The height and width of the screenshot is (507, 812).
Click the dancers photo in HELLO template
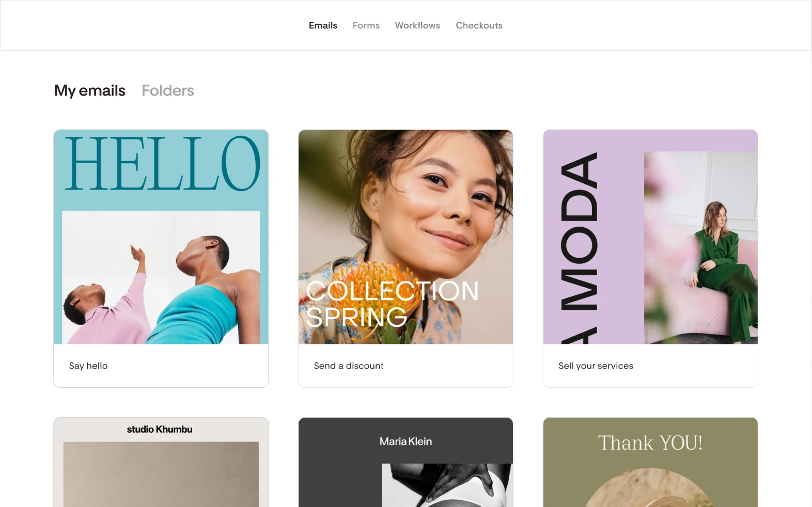(x=161, y=278)
